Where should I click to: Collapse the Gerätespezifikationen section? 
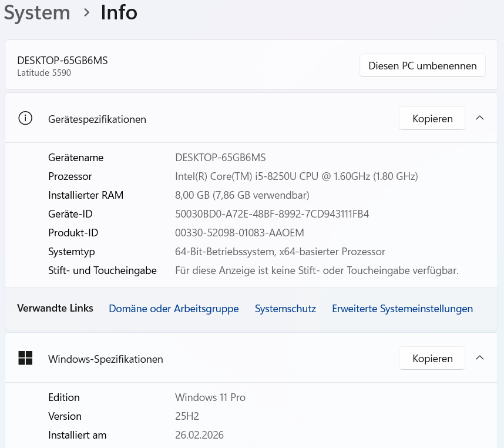click(x=479, y=118)
